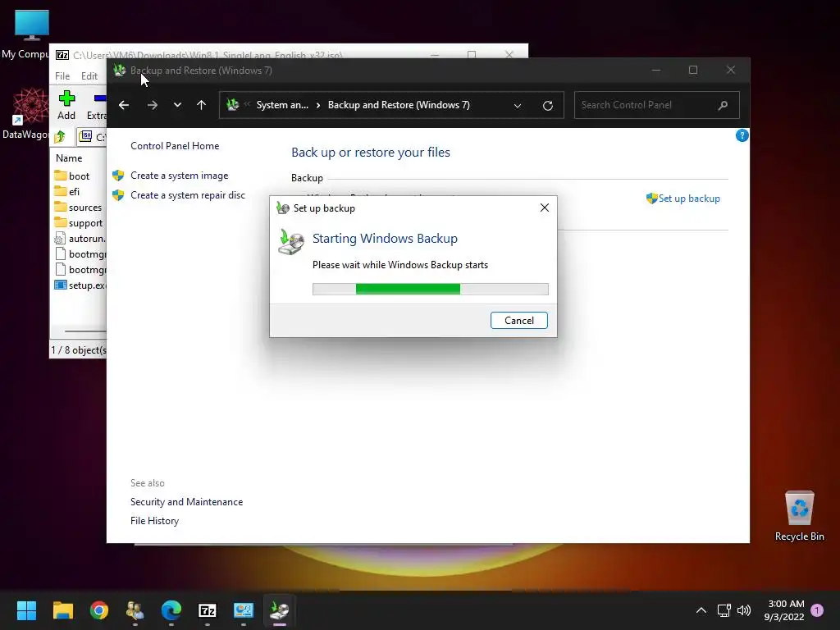
Task: Cancel the Windows Backup setup
Action: click(518, 321)
